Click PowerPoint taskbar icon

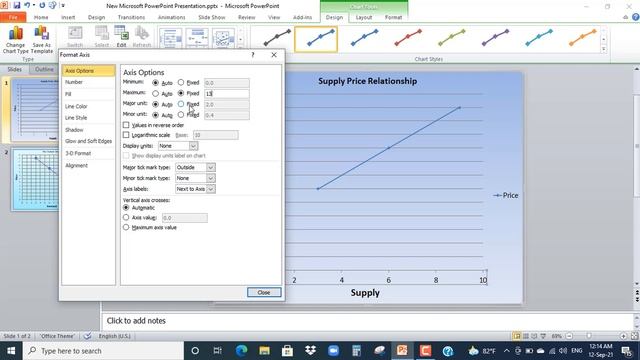click(x=402, y=351)
